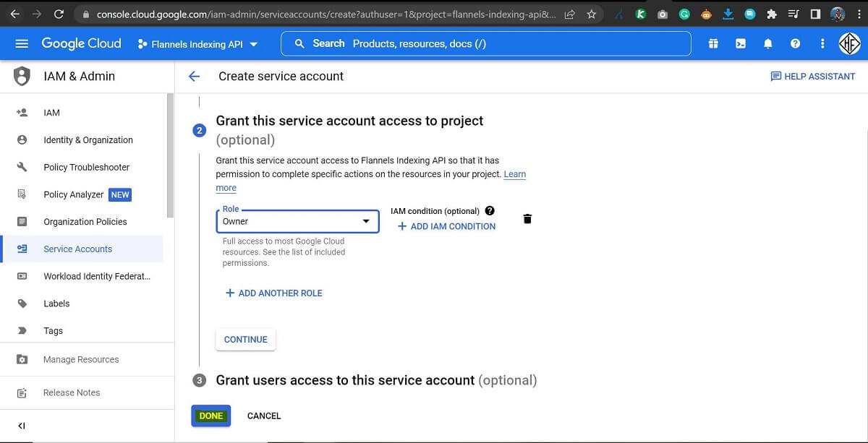
Task: Open Policy Troubleshooter in the sidebar
Action: (x=82, y=167)
